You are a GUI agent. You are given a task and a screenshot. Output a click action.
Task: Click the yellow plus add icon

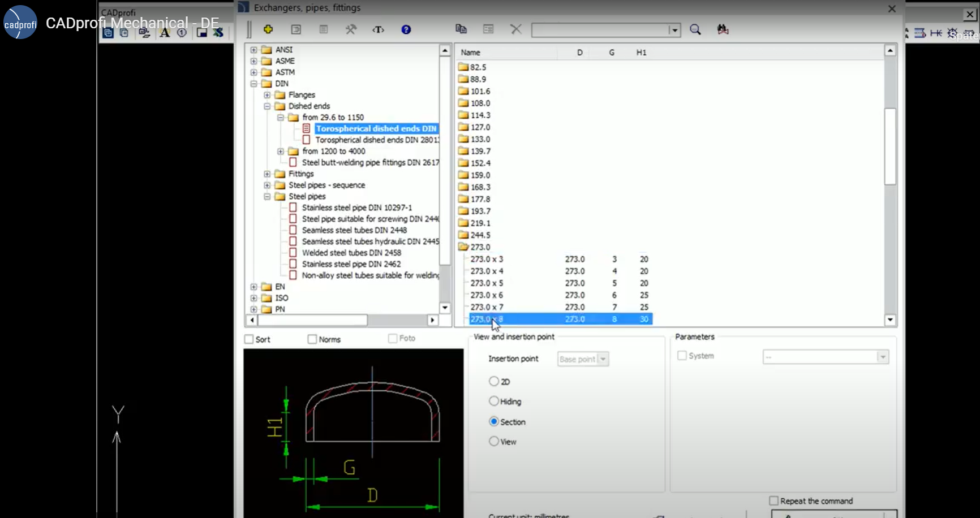pyautogui.click(x=268, y=29)
